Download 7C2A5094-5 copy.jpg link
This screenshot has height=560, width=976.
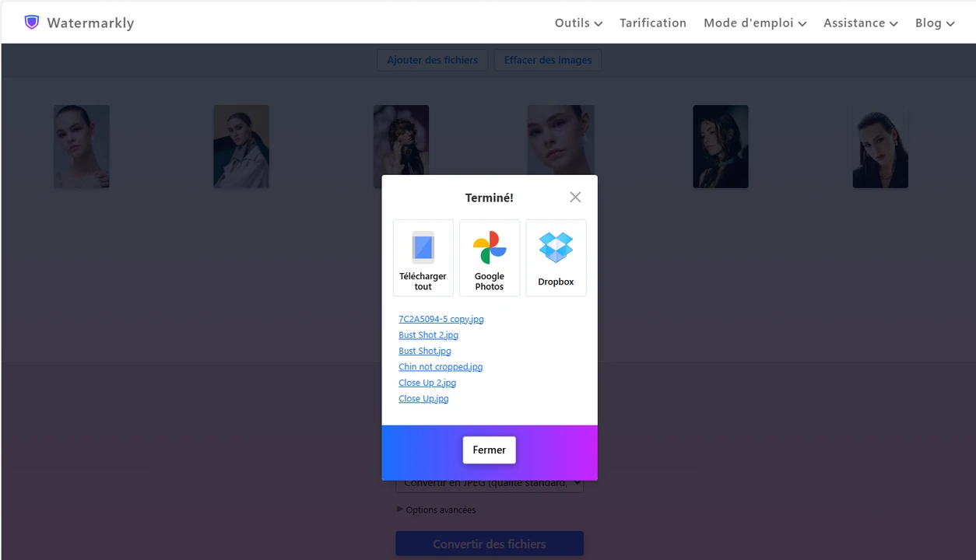[441, 319]
